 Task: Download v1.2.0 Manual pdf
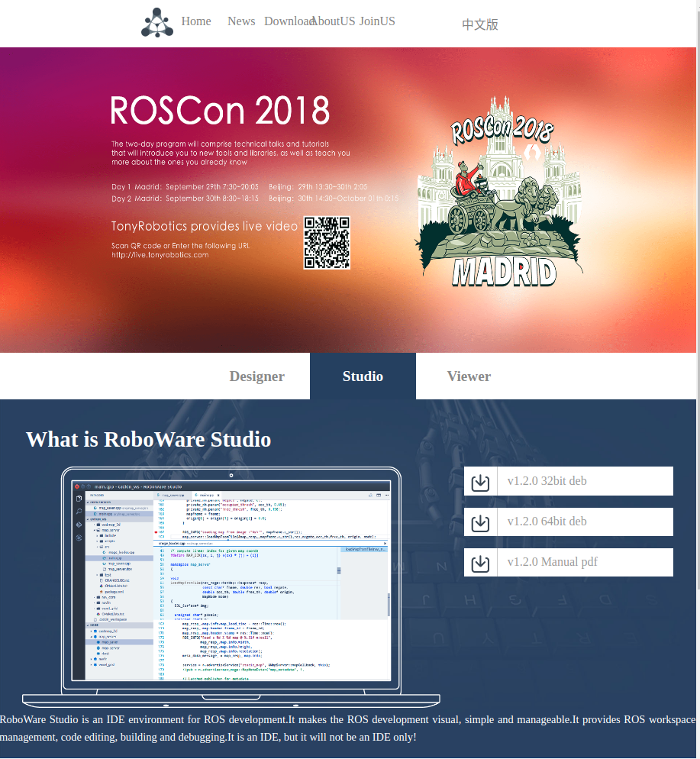(569, 563)
